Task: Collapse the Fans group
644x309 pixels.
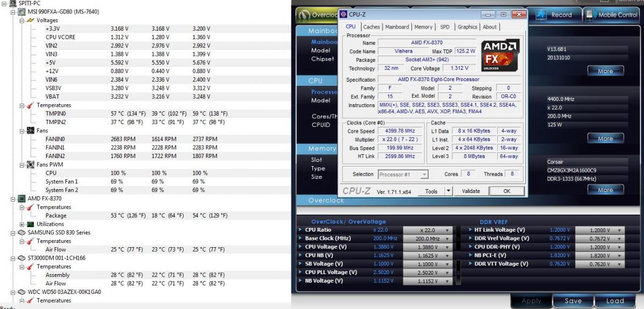Action: [22, 131]
